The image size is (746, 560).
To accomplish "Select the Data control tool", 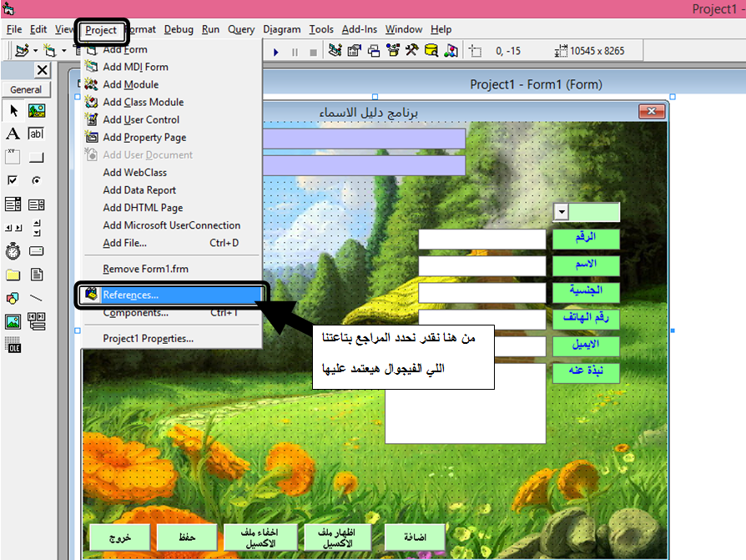I will click(37, 321).
